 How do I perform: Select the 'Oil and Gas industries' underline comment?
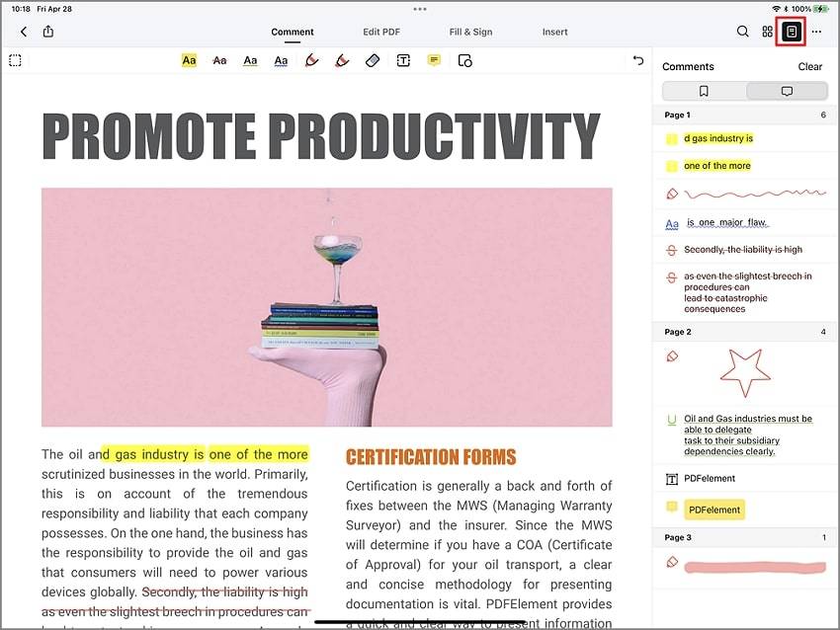click(744, 435)
